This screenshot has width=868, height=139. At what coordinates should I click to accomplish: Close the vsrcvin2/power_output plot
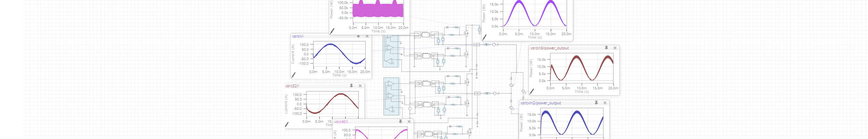tap(605, 103)
